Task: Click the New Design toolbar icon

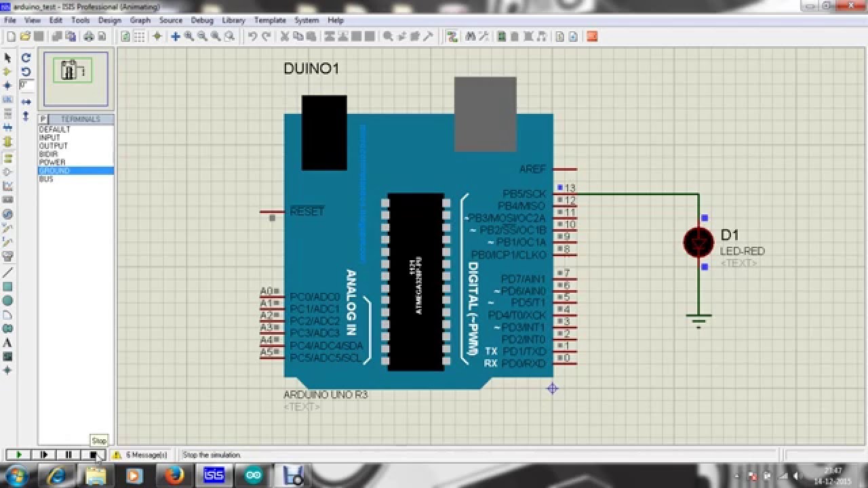Action: pos(11,37)
